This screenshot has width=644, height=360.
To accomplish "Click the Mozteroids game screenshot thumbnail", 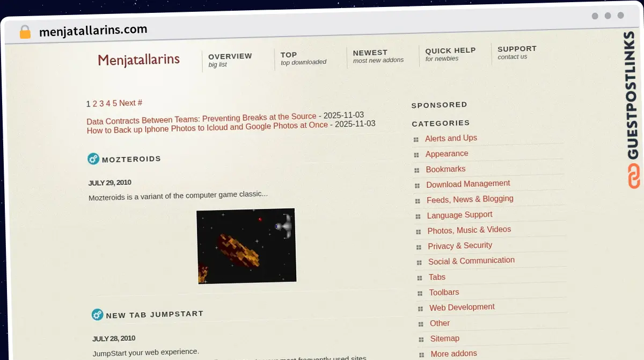I will [246, 246].
